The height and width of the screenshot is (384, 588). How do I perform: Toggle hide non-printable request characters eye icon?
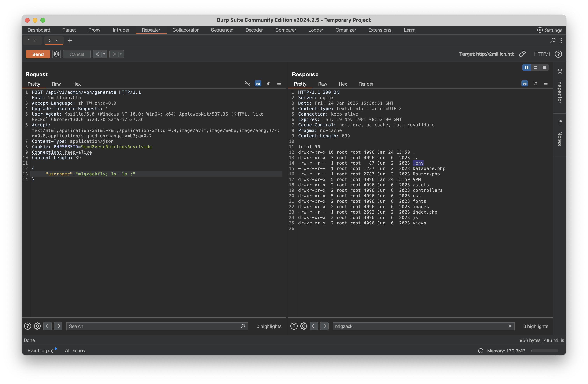tap(247, 83)
